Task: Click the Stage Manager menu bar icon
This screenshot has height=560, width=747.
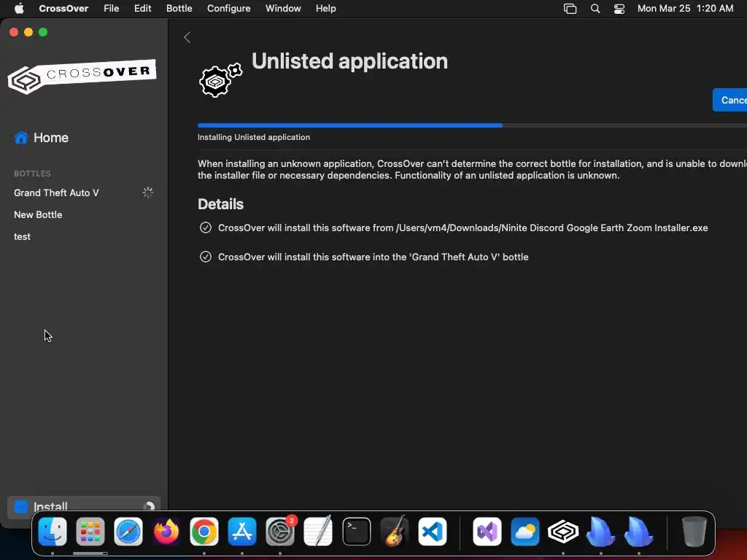Action: (x=570, y=9)
